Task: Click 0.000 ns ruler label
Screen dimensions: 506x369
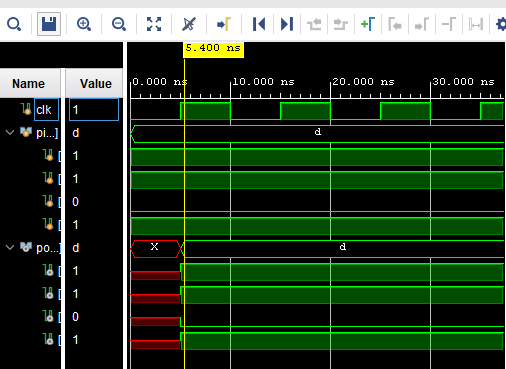Action: [160, 82]
